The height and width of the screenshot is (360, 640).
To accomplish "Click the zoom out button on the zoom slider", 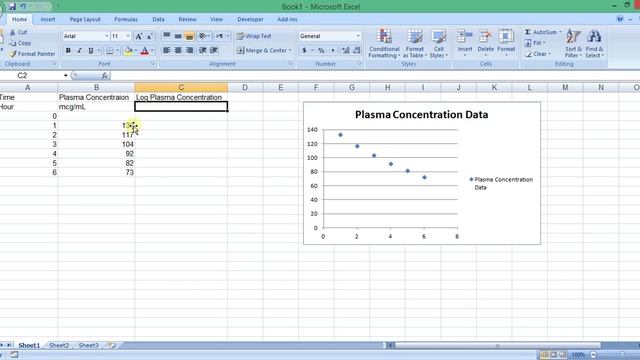I will (x=593, y=355).
